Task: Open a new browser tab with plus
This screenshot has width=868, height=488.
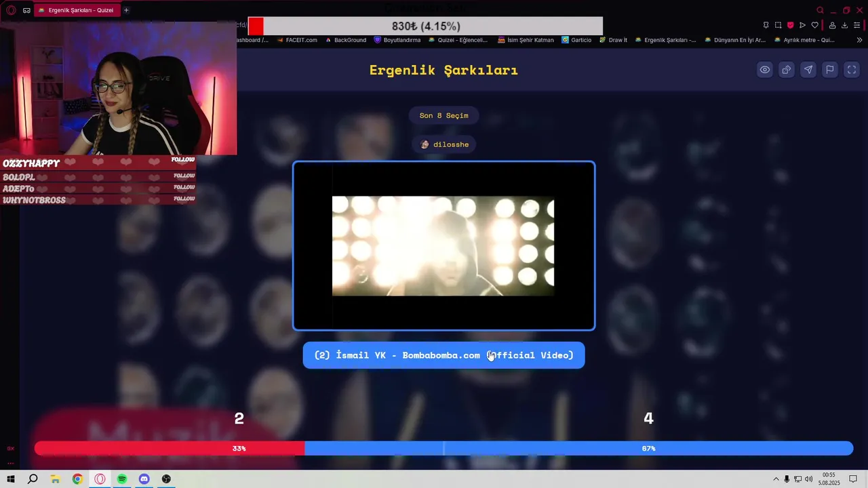Action: coord(126,10)
